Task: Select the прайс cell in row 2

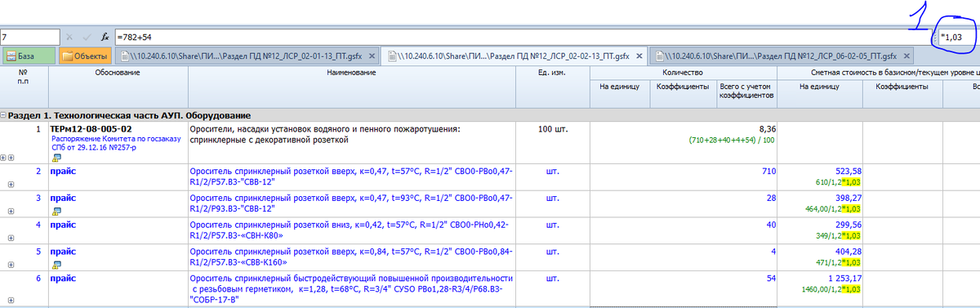Action: click(x=64, y=171)
